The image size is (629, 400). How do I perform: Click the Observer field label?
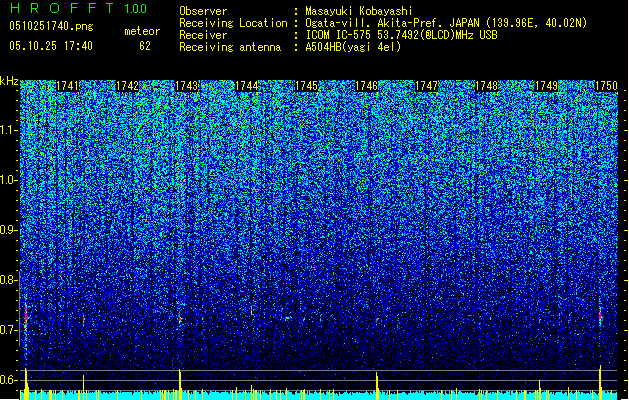[203, 11]
